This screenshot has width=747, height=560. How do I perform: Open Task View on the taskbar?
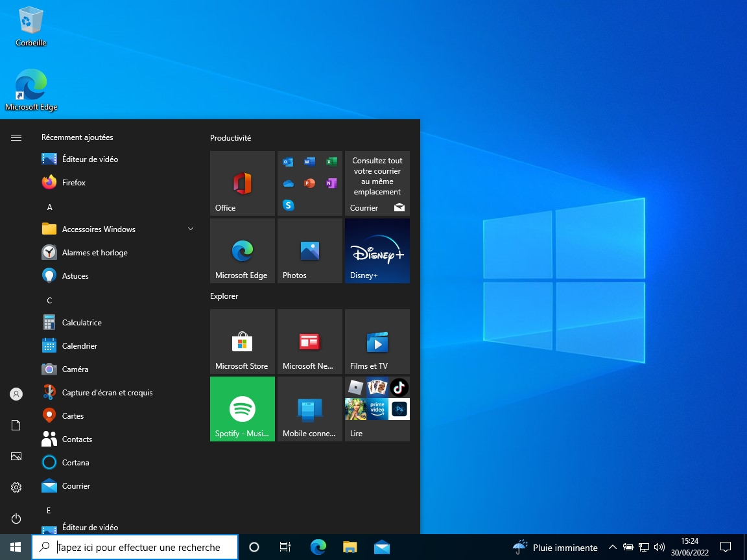(x=285, y=547)
